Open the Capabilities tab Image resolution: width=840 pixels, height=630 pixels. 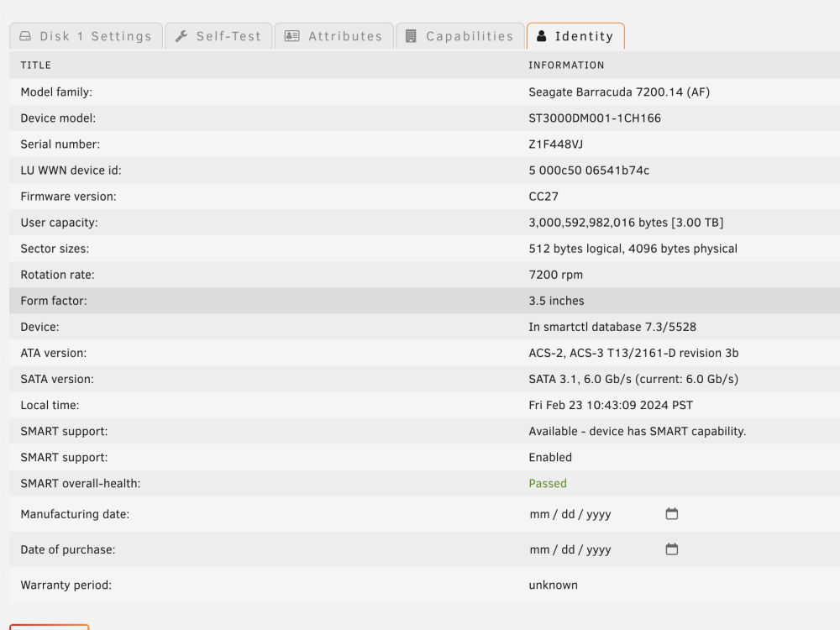(x=459, y=36)
